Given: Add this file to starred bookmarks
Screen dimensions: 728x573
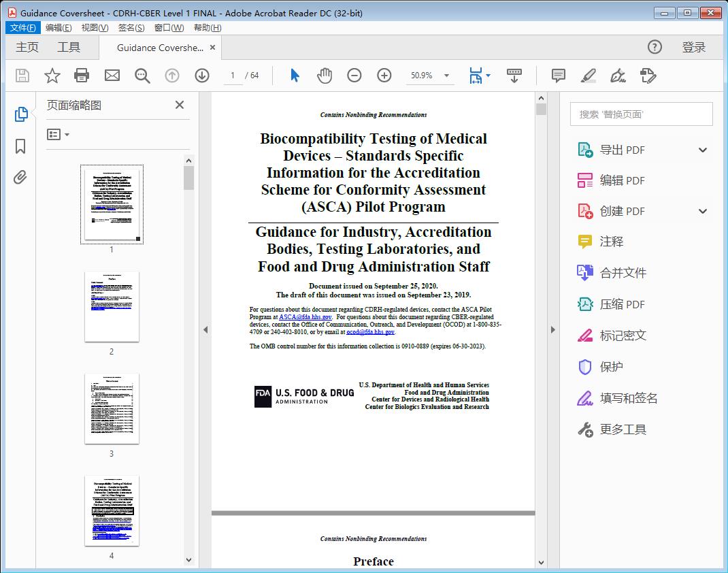Looking at the screenshot, I should (x=52, y=76).
